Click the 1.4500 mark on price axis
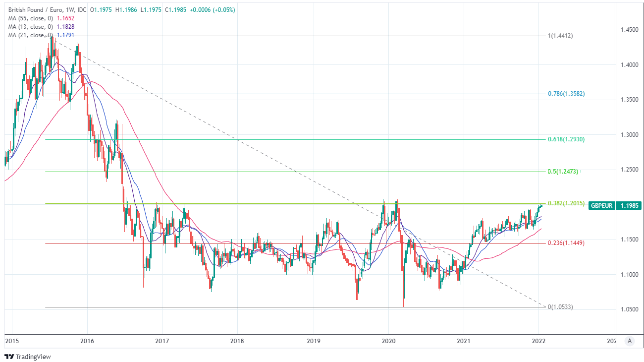The height and width of the screenshot is (362, 644). [628, 30]
